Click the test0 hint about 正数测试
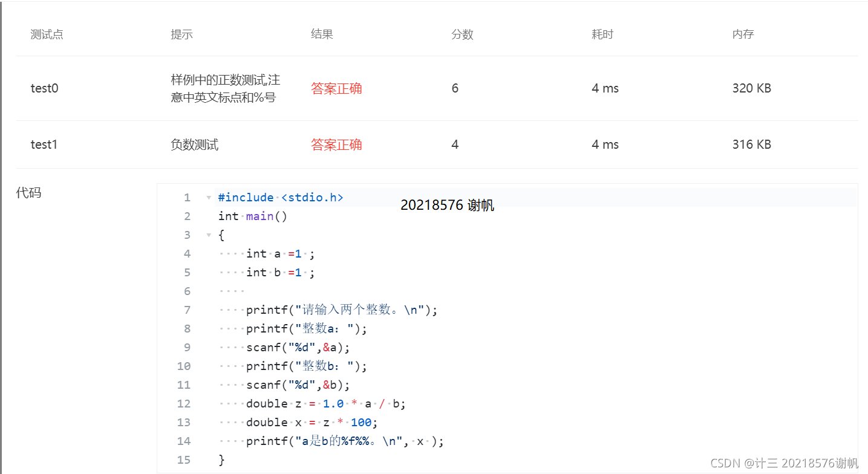 tap(226, 88)
